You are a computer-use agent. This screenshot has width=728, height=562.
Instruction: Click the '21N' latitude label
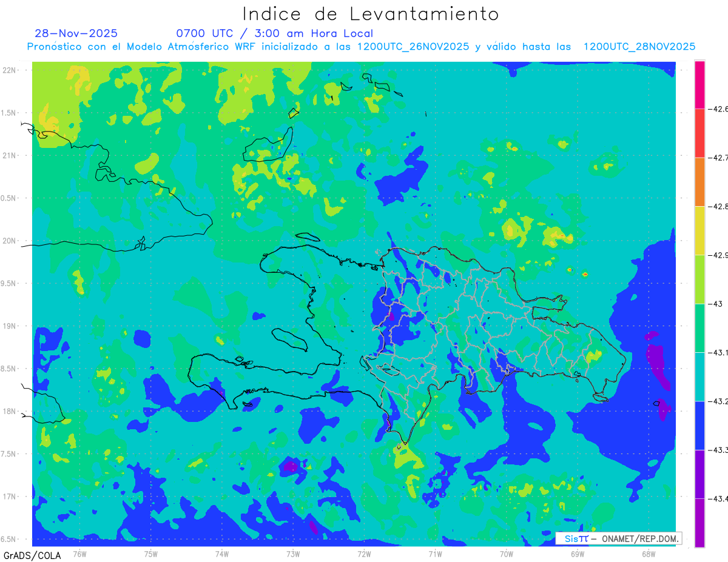point(9,155)
